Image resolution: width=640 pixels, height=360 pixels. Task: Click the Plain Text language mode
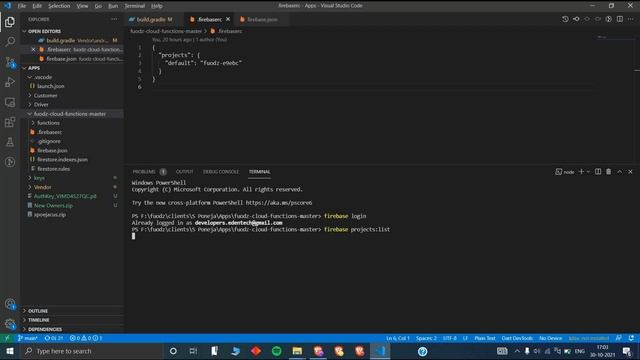tap(485, 338)
